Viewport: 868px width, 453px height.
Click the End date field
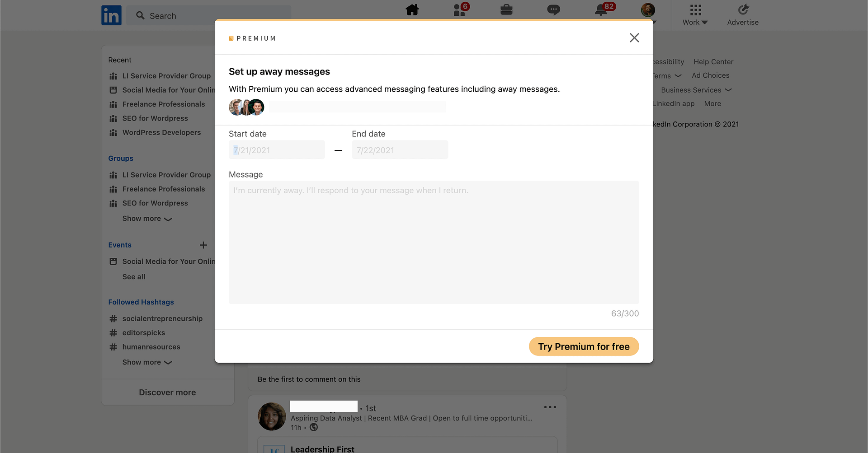pyautogui.click(x=400, y=149)
